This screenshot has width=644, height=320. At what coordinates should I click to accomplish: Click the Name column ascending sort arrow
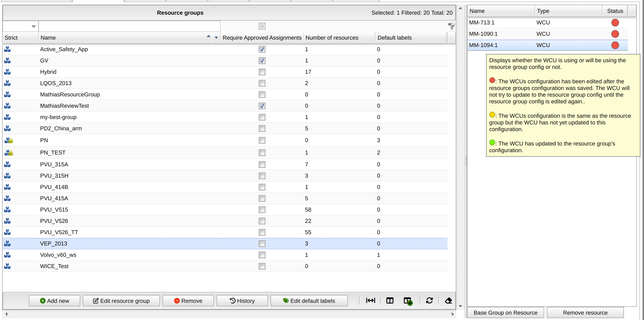[208, 36]
